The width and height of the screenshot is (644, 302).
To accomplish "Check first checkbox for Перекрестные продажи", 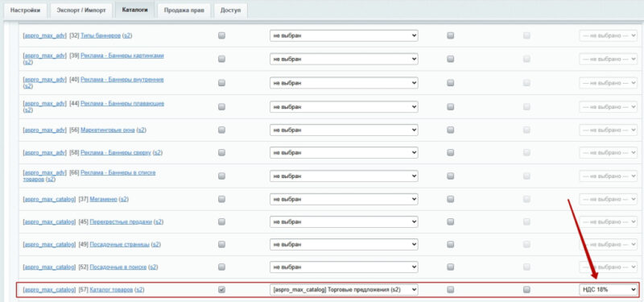I will pyautogui.click(x=222, y=222).
